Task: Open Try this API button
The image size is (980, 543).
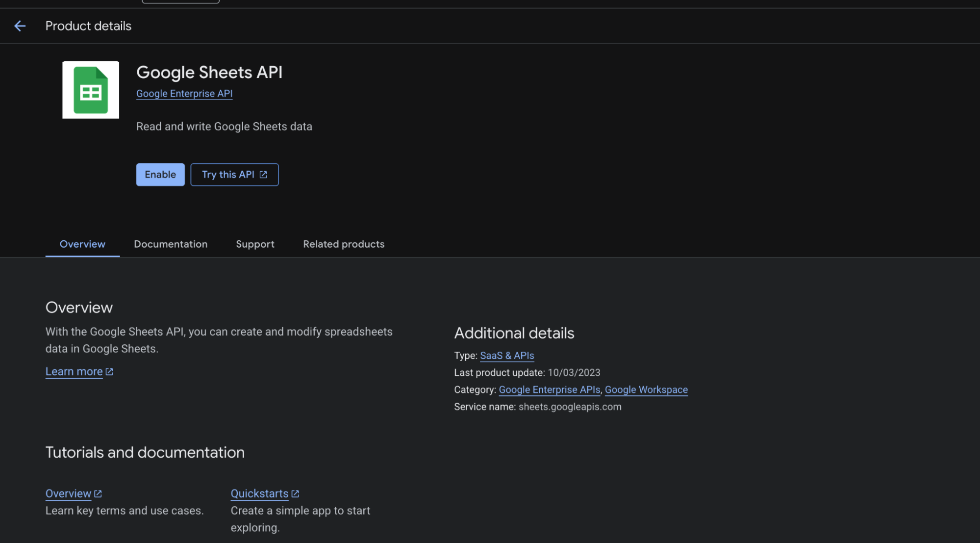Action: pos(234,175)
